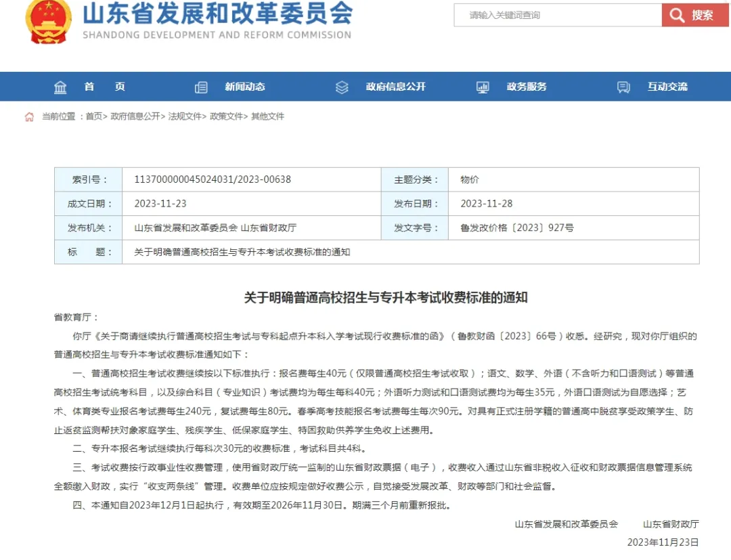
Task: Click the 山东省发展和改革委员会 signature text
Action: (567, 524)
